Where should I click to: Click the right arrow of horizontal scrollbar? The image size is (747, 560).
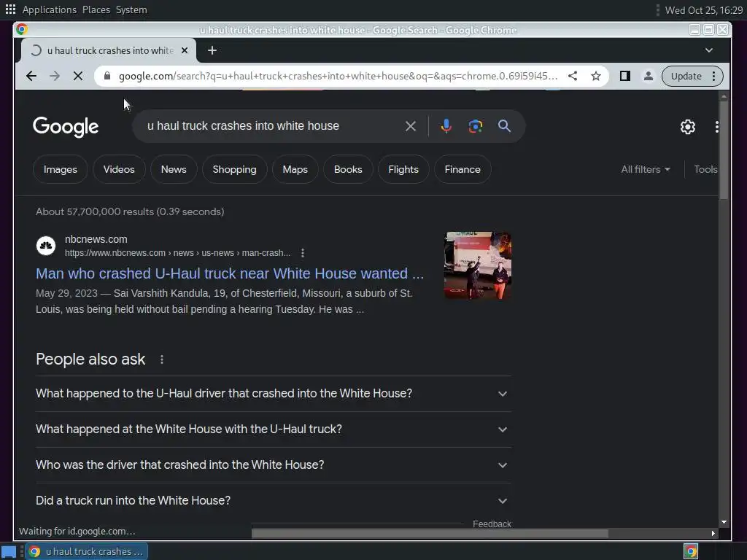coord(713,533)
